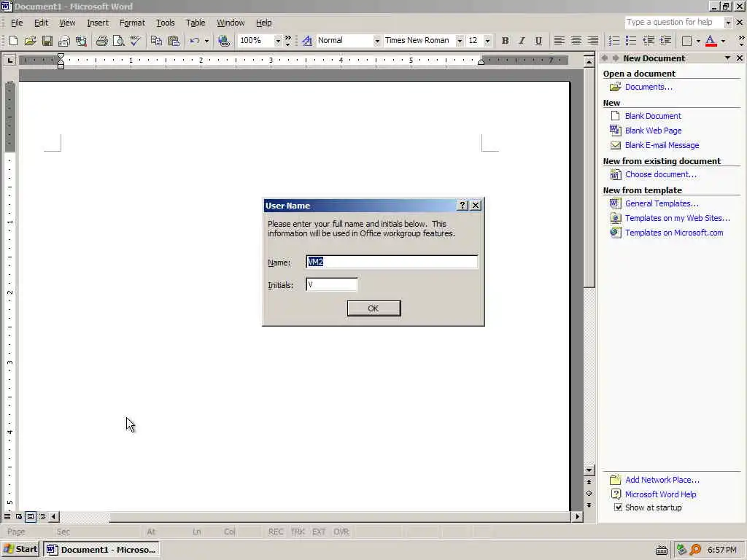Click the Blank E-mail Message link

(662, 145)
